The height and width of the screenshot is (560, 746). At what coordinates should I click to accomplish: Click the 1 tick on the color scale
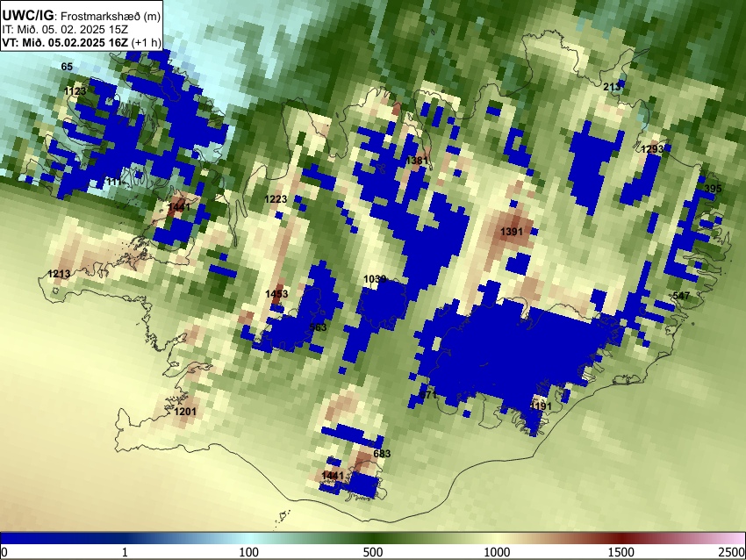pos(125,552)
